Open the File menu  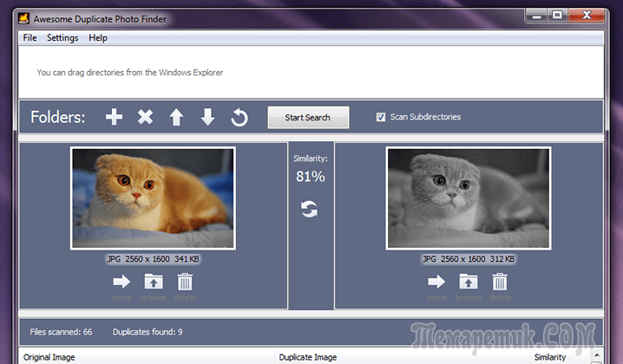point(30,38)
